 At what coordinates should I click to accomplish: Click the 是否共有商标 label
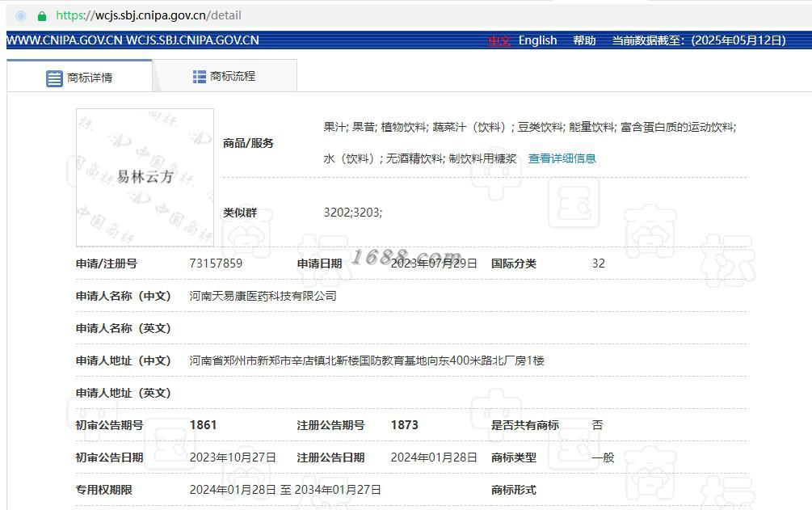pyautogui.click(x=525, y=425)
